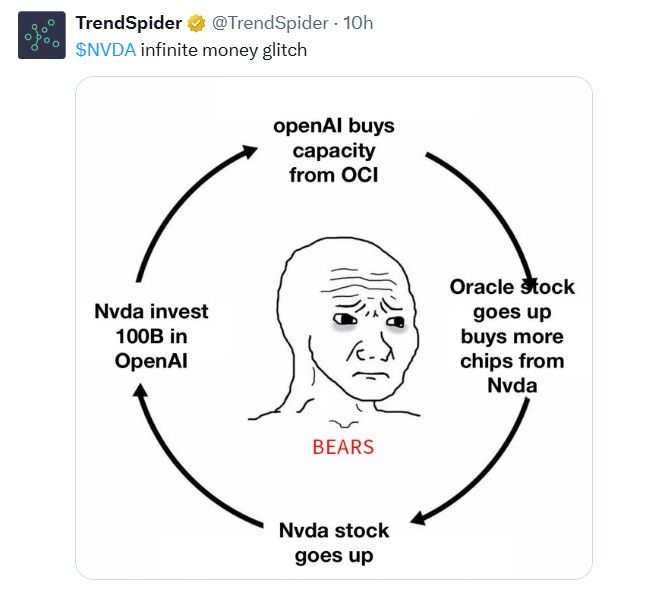The height and width of the screenshot is (592, 649).
Task: Click the gold verified badge
Action: (x=197, y=24)
